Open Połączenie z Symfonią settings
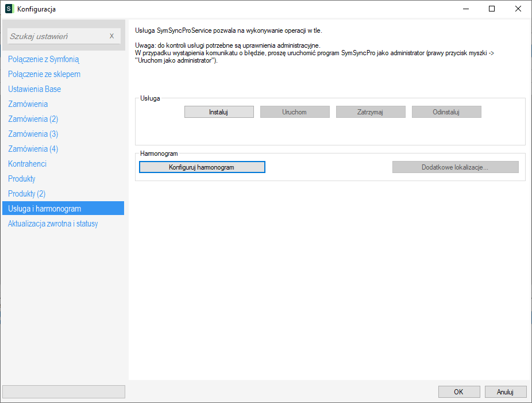 (44, 59)
